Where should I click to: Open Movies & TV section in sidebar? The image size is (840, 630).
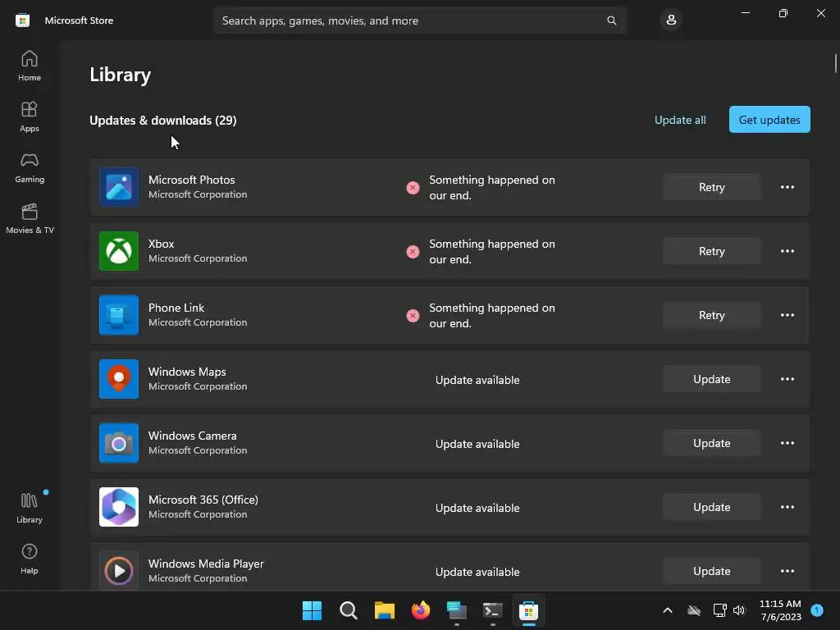click(30, 218)
